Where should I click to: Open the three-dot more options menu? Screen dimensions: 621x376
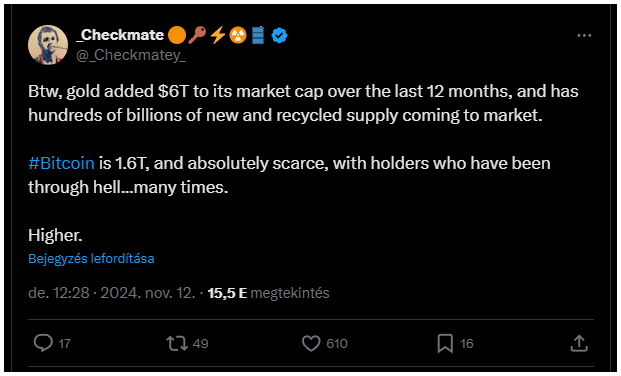coord(584,36)
